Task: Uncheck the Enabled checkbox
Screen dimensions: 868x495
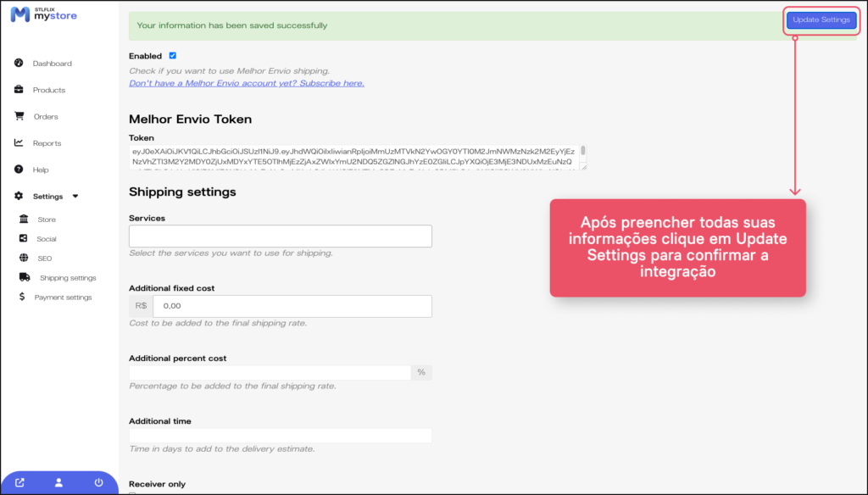Action: 173,56
